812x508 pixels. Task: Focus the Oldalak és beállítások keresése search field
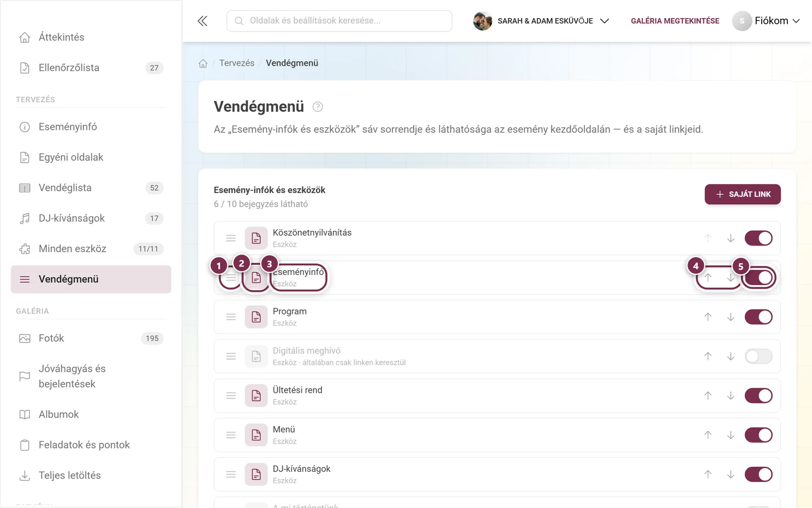pos(339,21)
